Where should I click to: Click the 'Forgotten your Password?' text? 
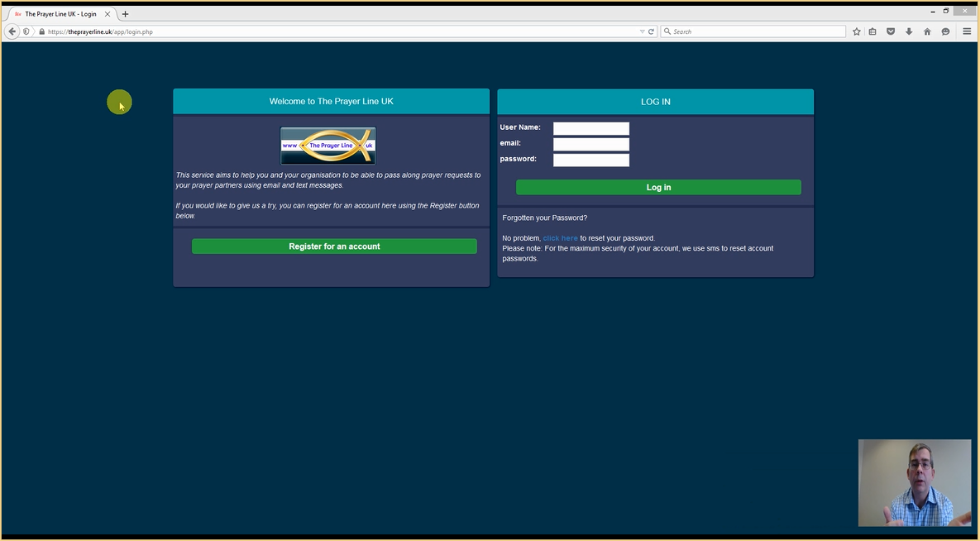point(545,218)
